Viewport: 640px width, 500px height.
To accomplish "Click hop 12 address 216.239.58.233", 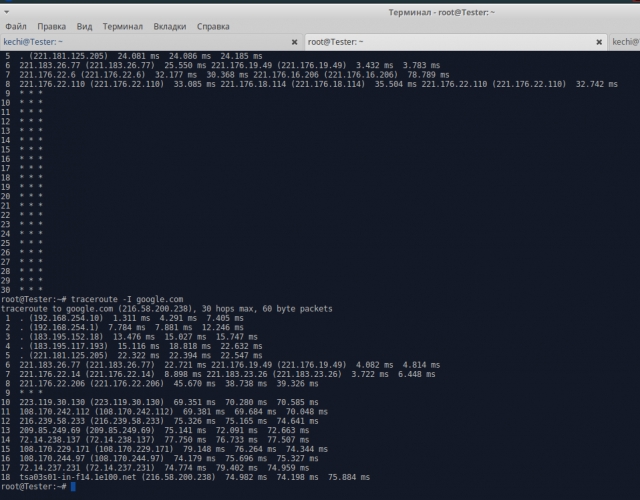I will point(52,421).
